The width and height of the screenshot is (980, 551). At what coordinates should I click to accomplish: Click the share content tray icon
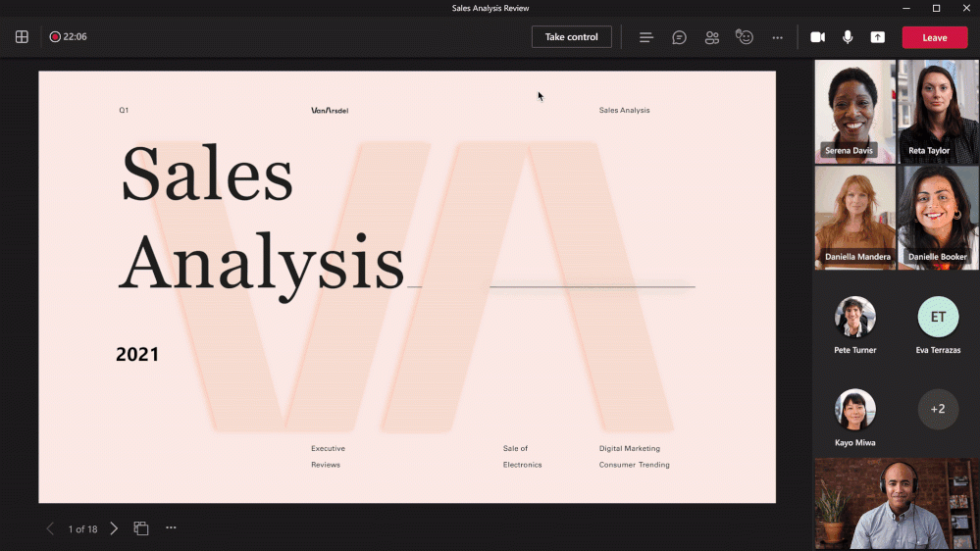[x=878, y=37]
